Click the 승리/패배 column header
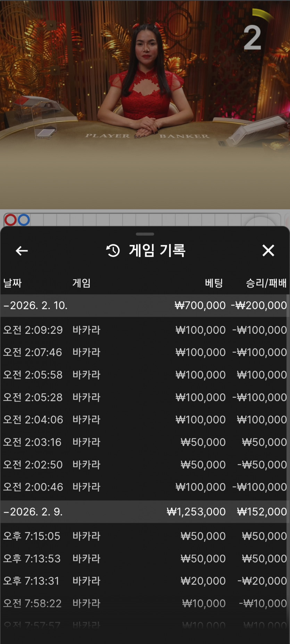The height and width of the screenshot is (644, 290). point(266,283)
